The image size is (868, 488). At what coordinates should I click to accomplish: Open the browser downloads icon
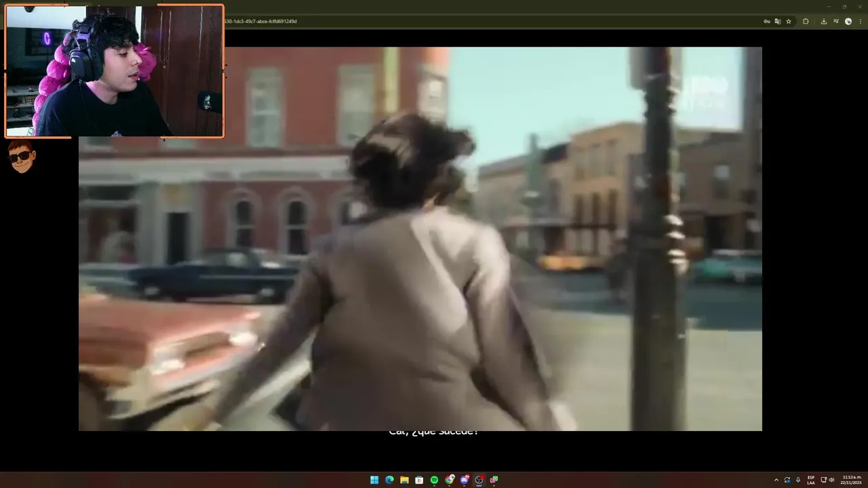823,21
